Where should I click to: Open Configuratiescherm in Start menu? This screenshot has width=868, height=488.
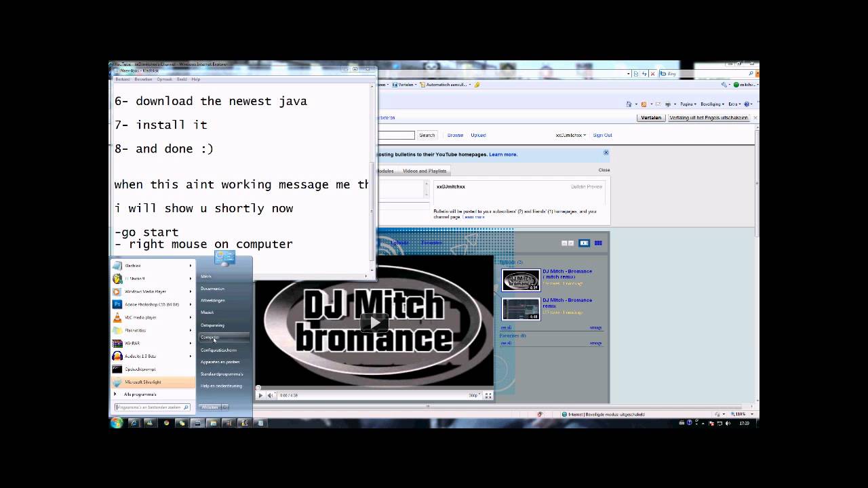pos(224,350)
